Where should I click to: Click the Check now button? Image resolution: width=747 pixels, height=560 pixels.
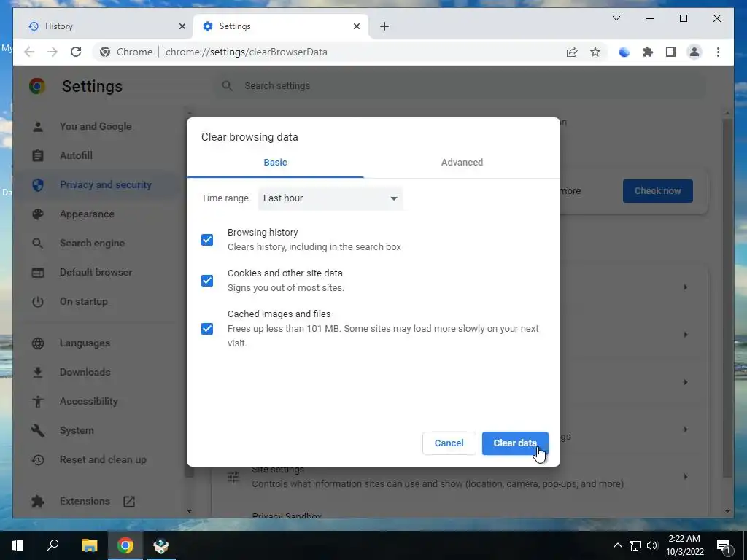click(x=657, y=191)
